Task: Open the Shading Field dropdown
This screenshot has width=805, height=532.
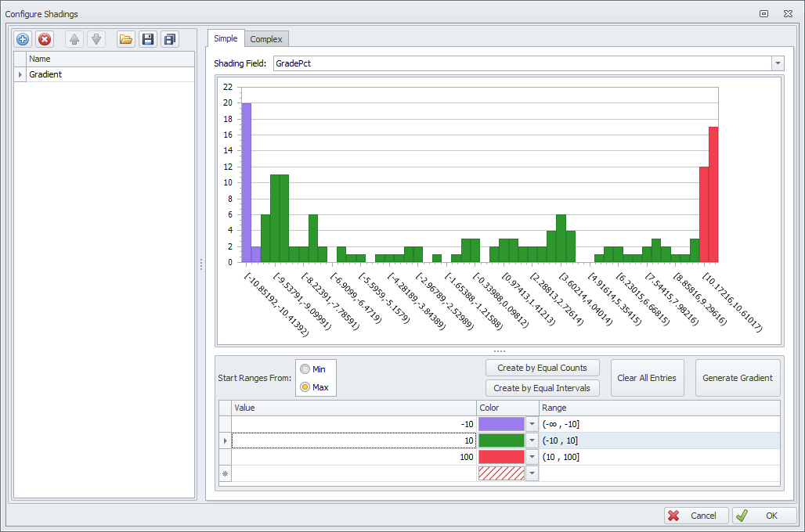Action: pyautogui.click(x=778, y=63)
